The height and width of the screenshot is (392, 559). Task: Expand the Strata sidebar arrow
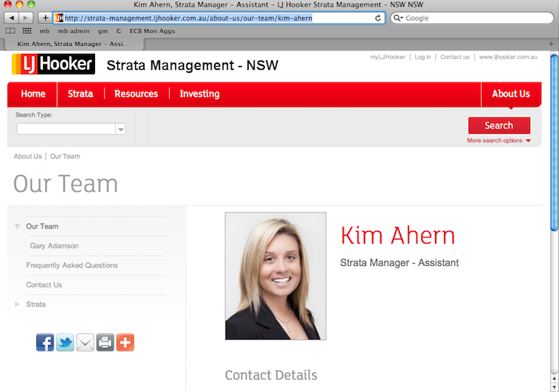(x=17, y=304)
